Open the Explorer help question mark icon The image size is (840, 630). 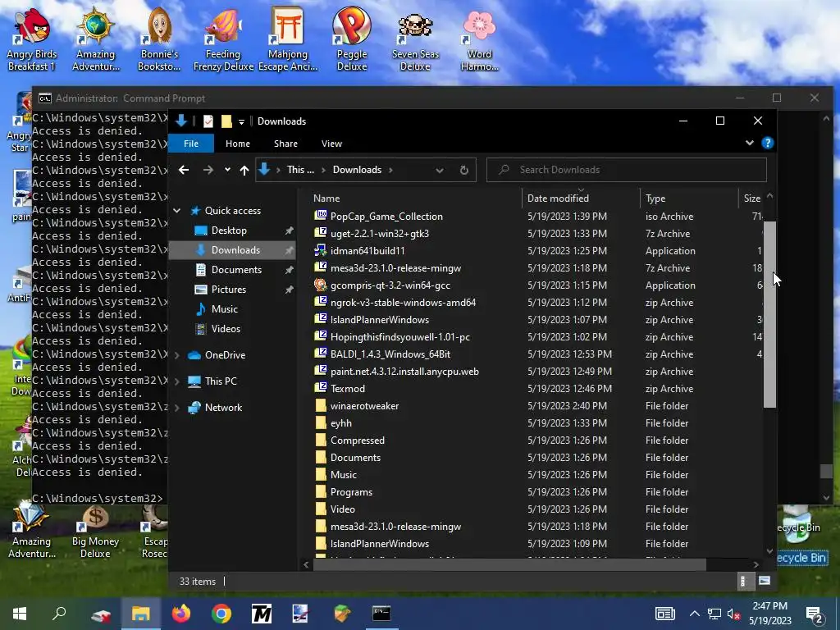[x=767, y=143]
